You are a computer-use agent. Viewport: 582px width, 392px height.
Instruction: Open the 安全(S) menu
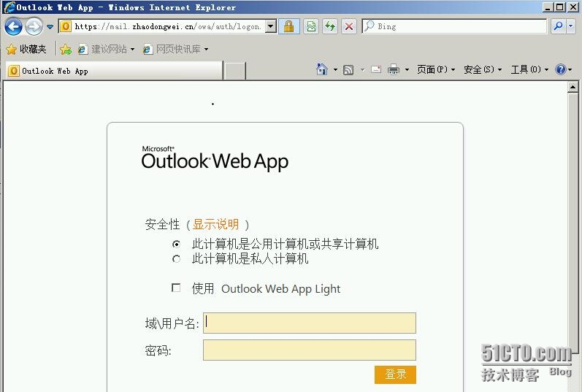click(483, 69)
